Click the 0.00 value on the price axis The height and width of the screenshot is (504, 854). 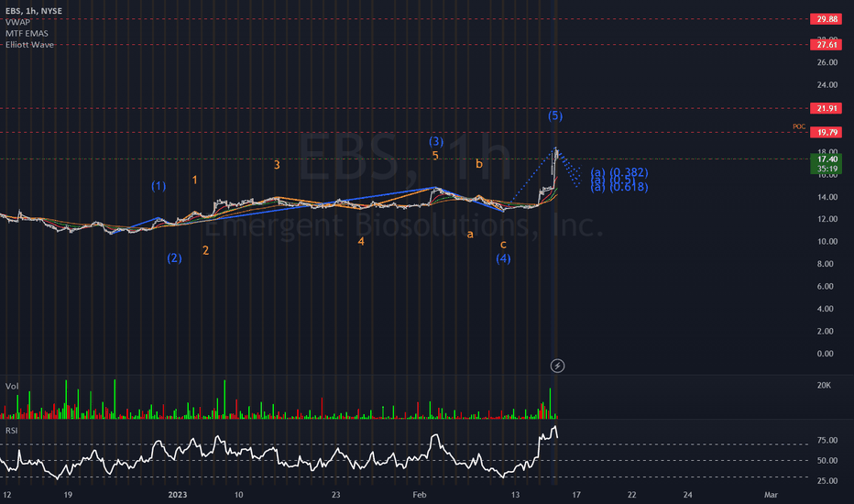coord(825,353)
